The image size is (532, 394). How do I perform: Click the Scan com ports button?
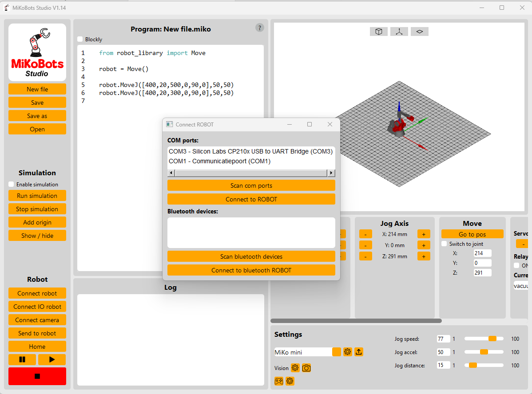pyautogui.click(x=251, y=185)
